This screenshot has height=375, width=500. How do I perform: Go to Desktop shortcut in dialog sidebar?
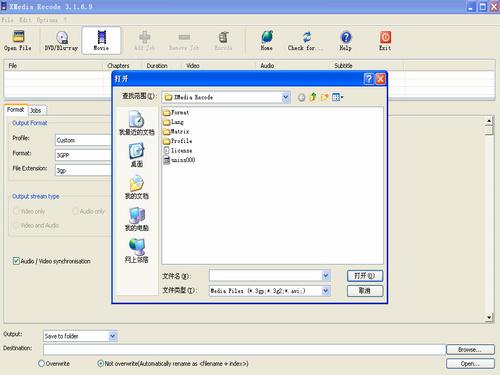point(137,155)
